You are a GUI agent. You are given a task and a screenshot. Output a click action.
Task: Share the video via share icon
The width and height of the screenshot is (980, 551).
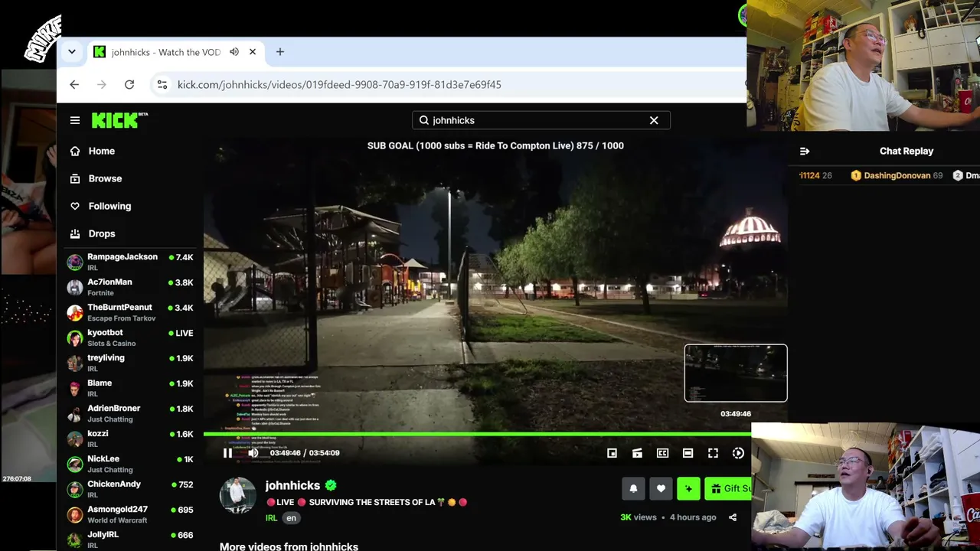tap(733, 517)
